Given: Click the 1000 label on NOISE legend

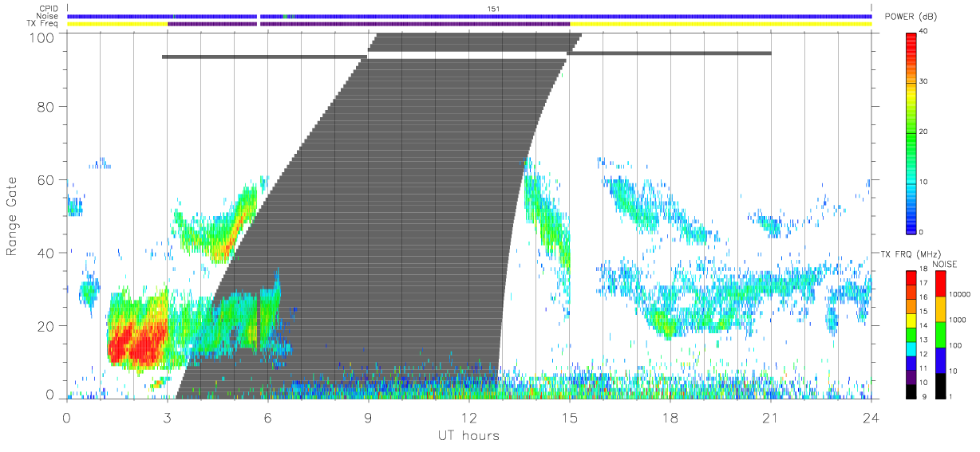Looking at the screenshot, I should click(958, 320).
